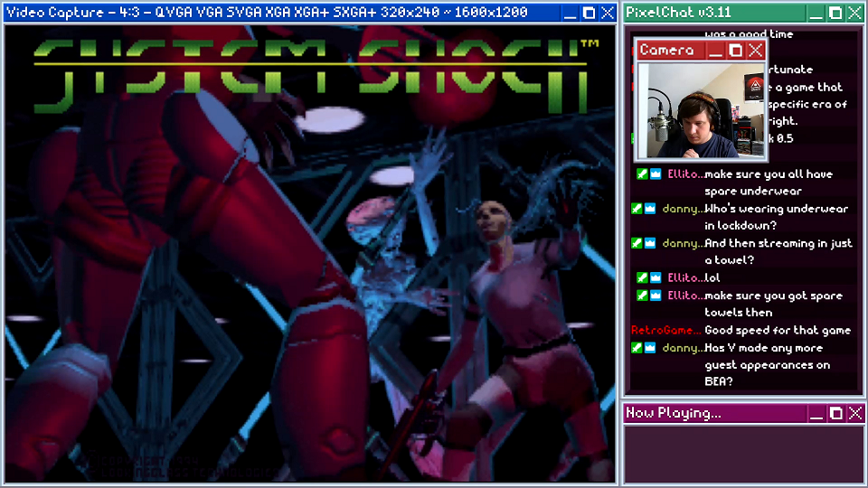Click the System Shock game video feed
Screen dimensions: 868x488
click(x=310, y=253)
